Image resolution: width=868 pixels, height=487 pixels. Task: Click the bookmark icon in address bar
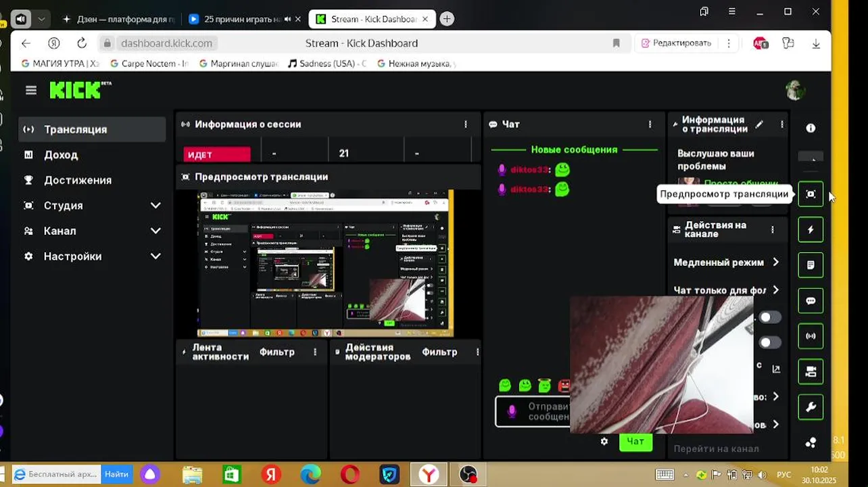click(616, 43)
